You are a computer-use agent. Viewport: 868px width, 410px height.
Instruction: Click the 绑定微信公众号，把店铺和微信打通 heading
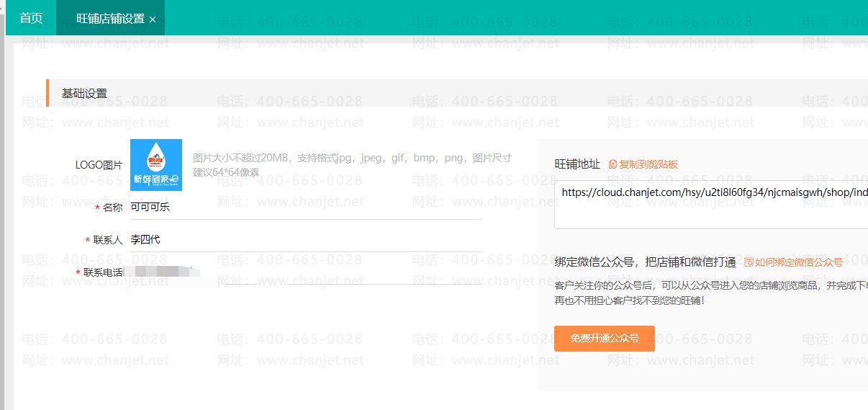point(645,262)
